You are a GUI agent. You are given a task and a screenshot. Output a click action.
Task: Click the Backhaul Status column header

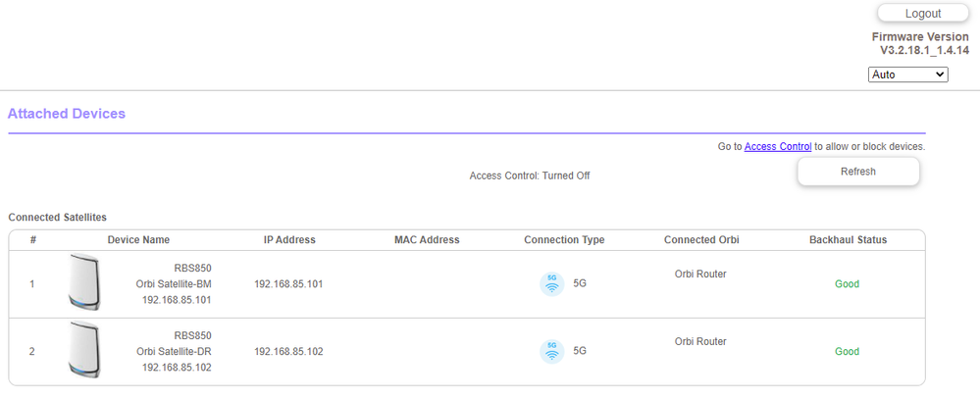point(848,239)
